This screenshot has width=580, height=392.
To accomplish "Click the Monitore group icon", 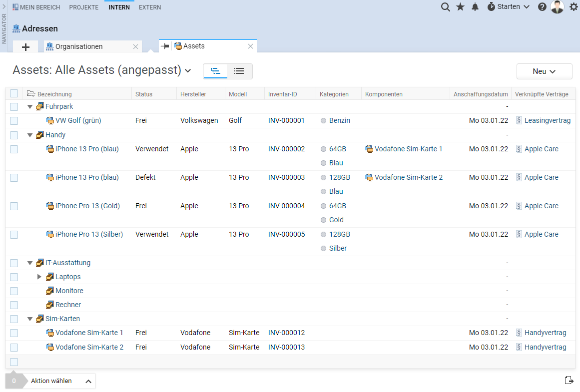I will tap(50, 291).
